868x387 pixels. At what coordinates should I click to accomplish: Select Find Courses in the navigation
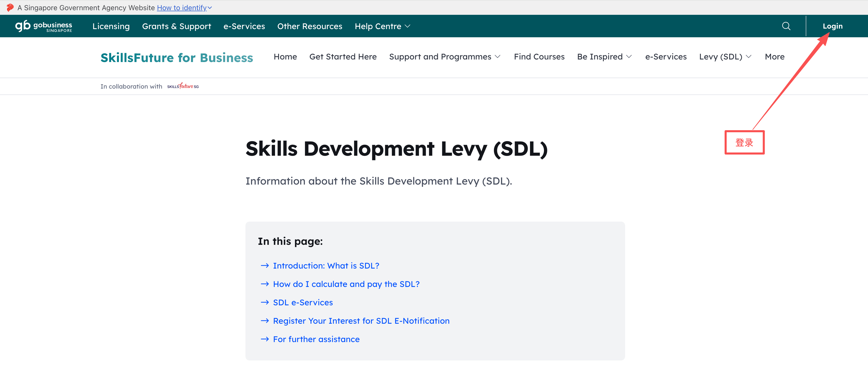pyautogui.click(x=539, y=57)
